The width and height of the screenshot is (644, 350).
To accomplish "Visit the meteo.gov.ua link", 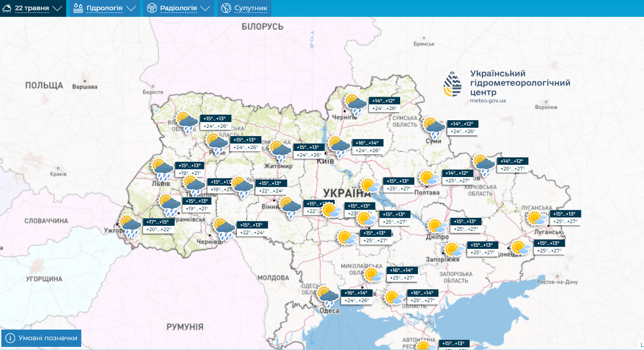I will [488, 100].
